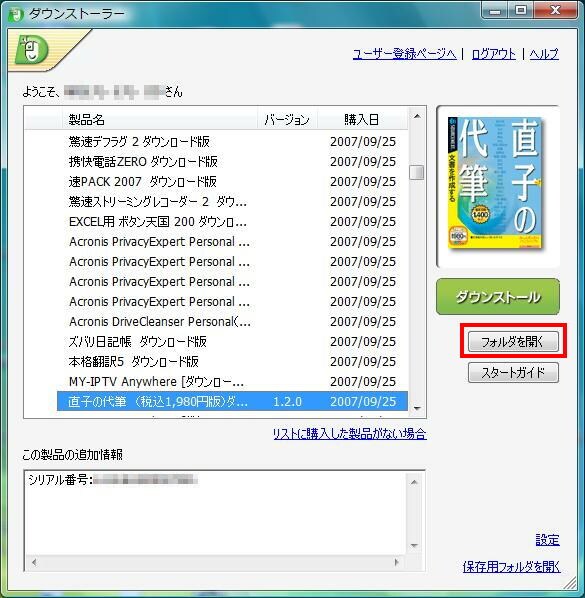This screenshot has height=598, width=585.
Task: Select MY-IPTV Anywhere row
Action: click(232, 381)
